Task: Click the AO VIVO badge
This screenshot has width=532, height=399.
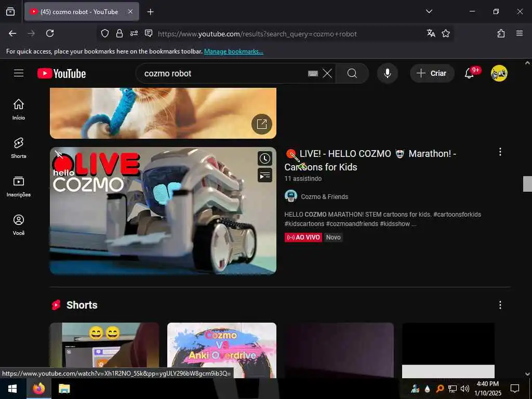Action: point(303,237)
